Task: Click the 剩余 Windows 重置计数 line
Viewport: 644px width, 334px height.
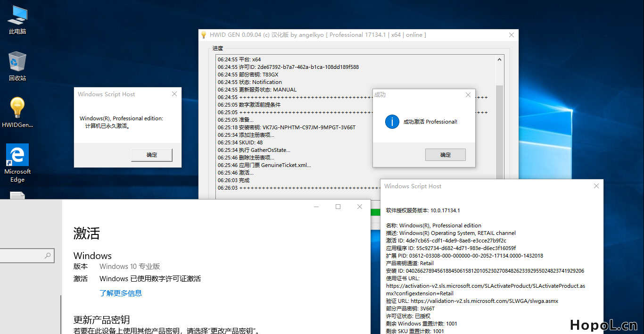Action: (x=421, y=324)
